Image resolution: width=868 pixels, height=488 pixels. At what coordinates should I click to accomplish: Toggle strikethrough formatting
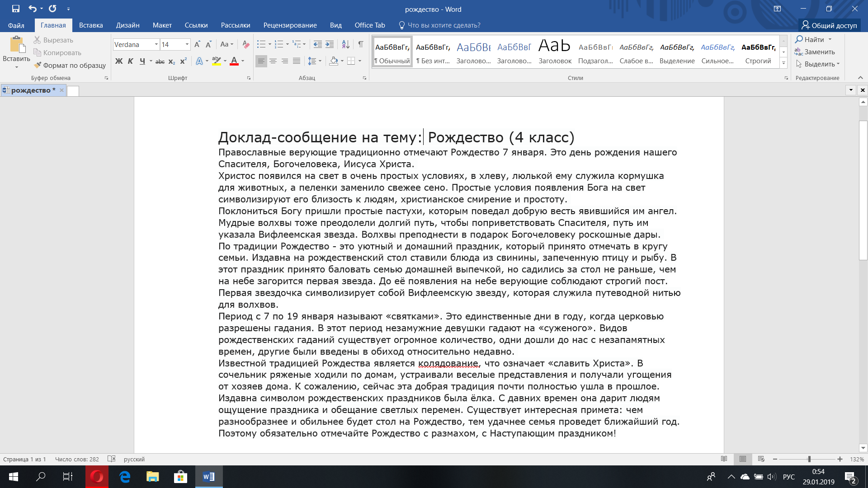(x=159, y=61)
